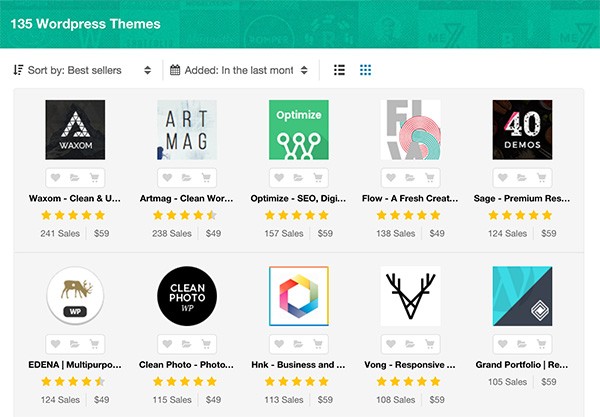Open Grand Portfolio | Re... theme title
Screen dimensions: 600x417
coord(522,365)
